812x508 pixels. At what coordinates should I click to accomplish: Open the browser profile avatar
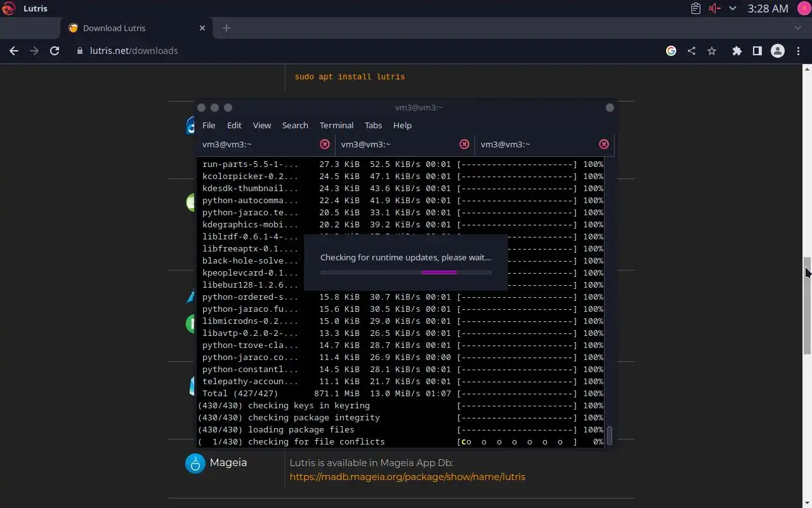[x=778, y=51]
